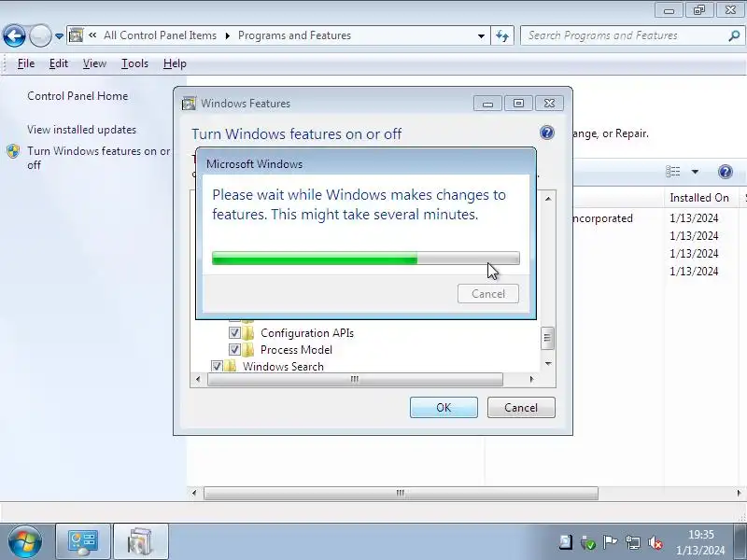Click the change view icon in Programs toolbar
The height and width of the screenshot is (560, 747).
pos(672,172)
